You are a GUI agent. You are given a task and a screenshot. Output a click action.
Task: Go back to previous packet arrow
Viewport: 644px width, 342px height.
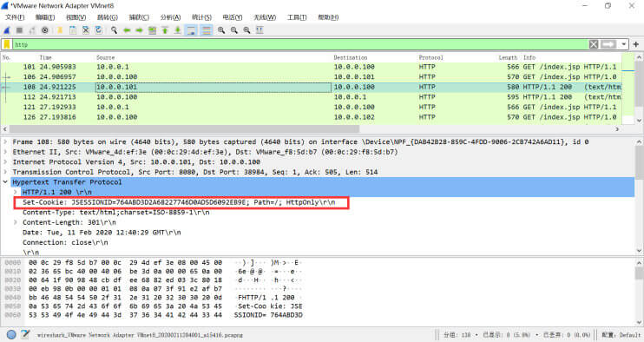pyautogui.click(x=127, y=30)
